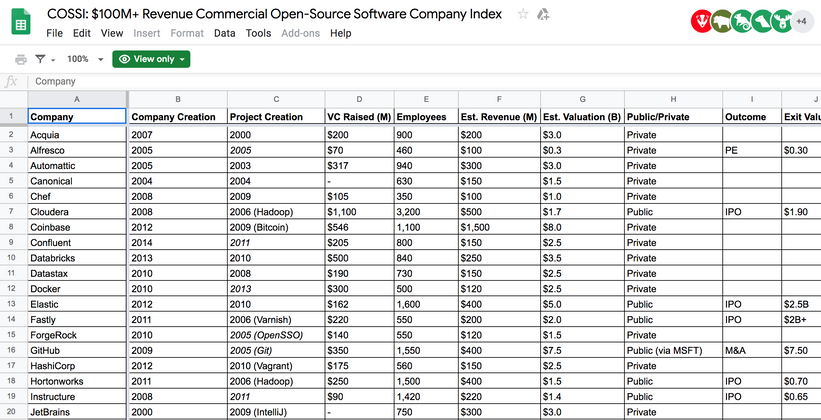Click the moose-shaped viewer avatar
821x420 pixels.
[782, 21]
